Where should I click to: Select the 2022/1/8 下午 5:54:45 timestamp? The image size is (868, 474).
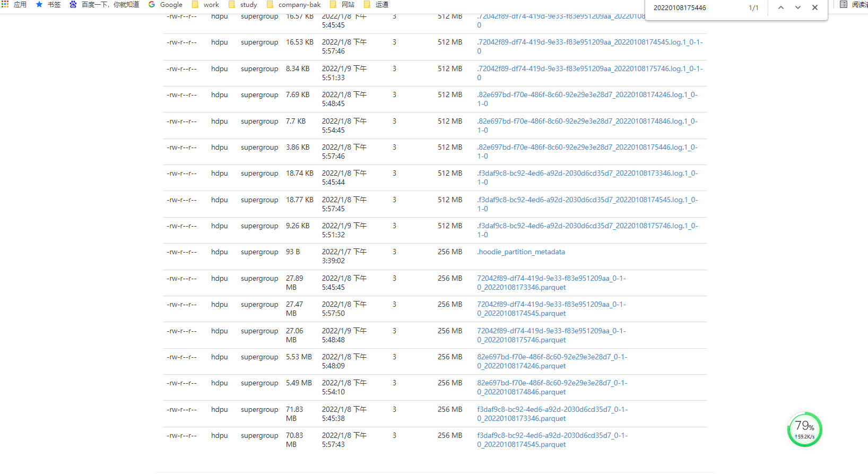point(344,126)
